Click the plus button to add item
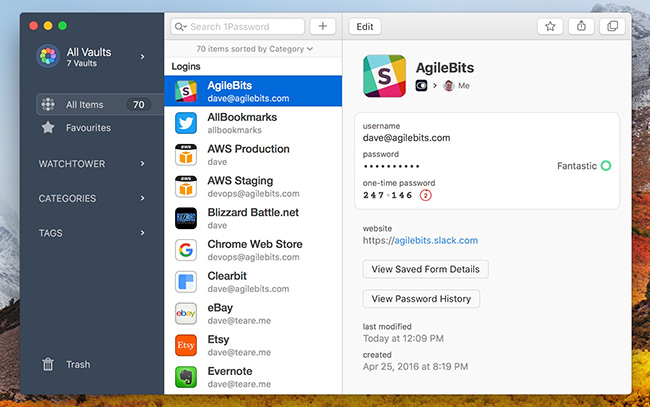The height and width of the screenshot is (407, 650). tap(322, 27)
